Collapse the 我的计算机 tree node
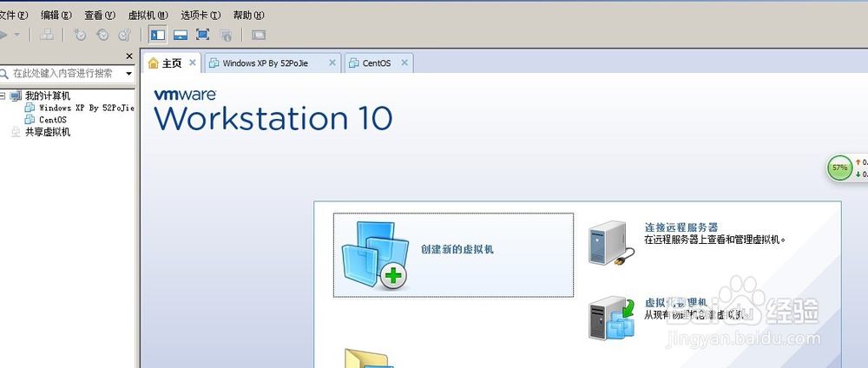The width and height of the screenshot is (868, 368). (x=3, y=95)
